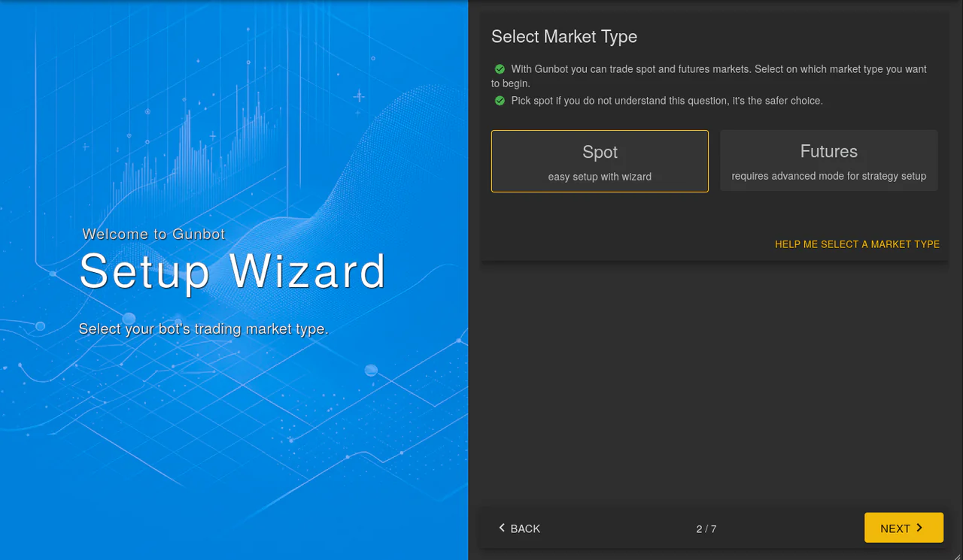
Task: Click the 'Welcome to Gunbot' text
Action: pyautogui.click(x=153, y=234)
